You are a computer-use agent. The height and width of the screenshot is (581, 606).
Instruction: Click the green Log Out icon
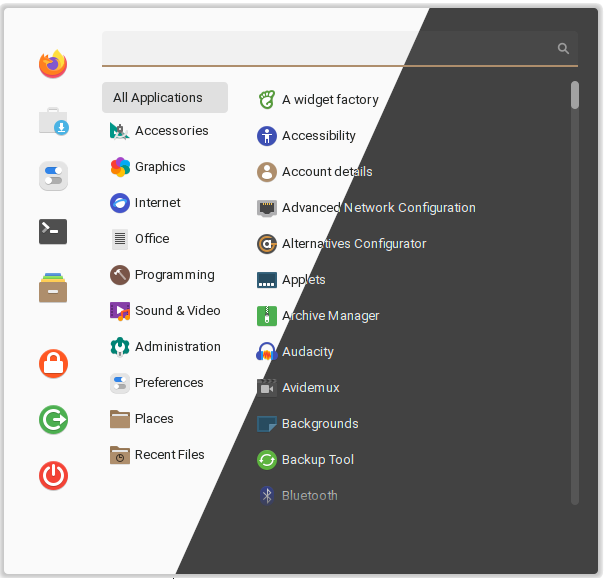pyautogui.click(x=53, y=419)
